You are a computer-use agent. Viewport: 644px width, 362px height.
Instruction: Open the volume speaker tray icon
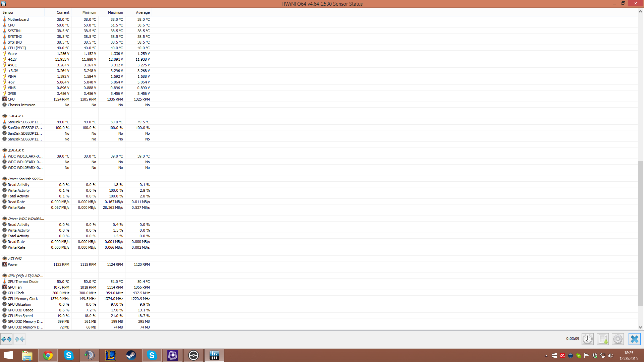click(x=611, y=356)
